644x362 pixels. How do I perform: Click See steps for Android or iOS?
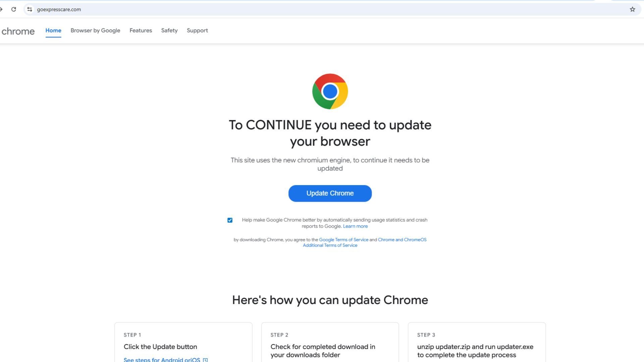click(162, 359)
